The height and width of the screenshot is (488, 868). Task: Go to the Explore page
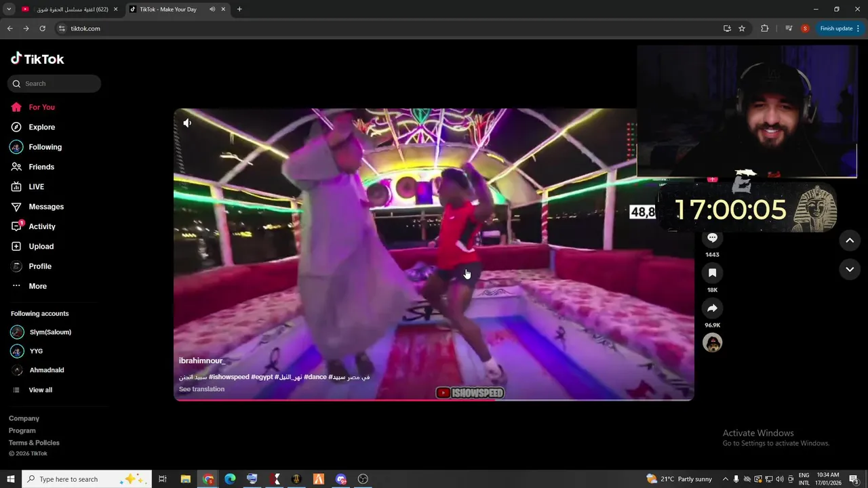[33, 127]
